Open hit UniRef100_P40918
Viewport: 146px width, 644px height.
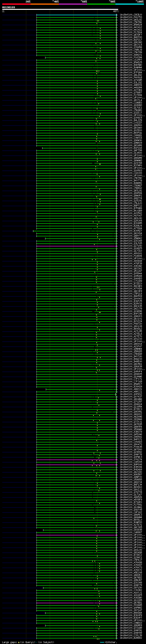131,78
